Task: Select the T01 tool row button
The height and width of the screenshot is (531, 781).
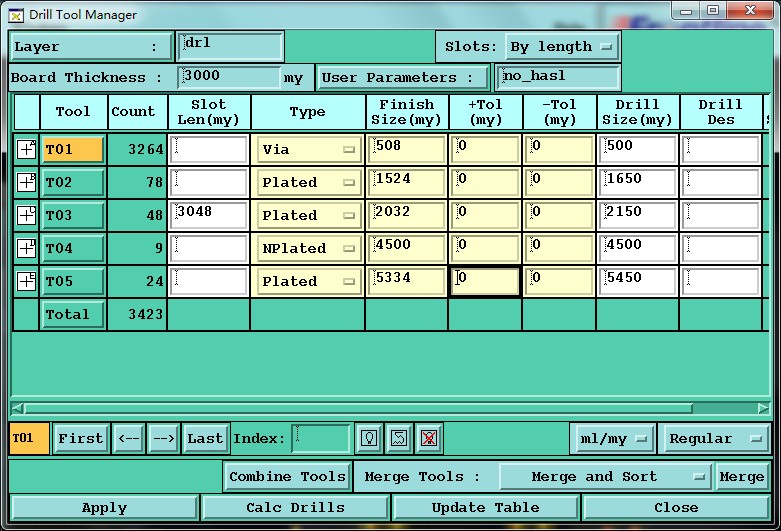Action: pyautogui.click(x=73, y=149)
